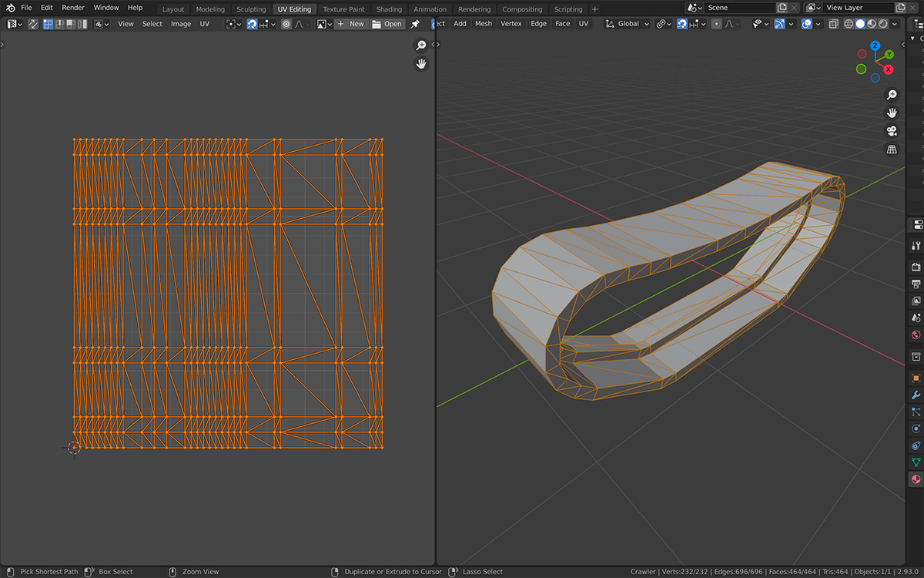Toggle camera view in the 3D viewport
The height and width of the screenshot is (578, 924).
[892, 130]
